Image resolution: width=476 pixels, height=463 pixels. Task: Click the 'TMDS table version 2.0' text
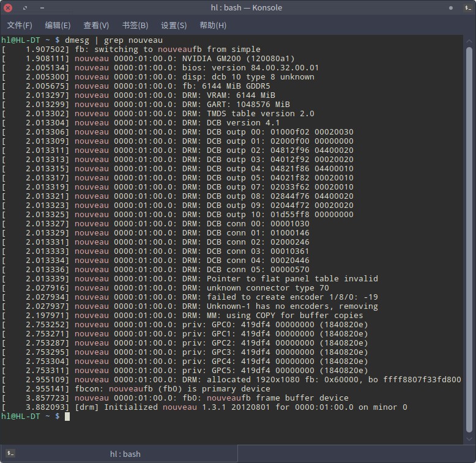point(261,114)
